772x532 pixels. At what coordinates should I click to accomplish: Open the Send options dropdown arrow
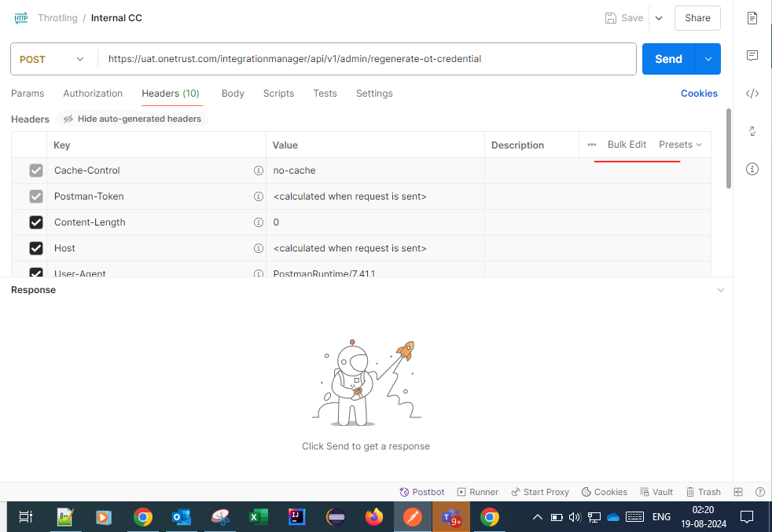point(708,59)
